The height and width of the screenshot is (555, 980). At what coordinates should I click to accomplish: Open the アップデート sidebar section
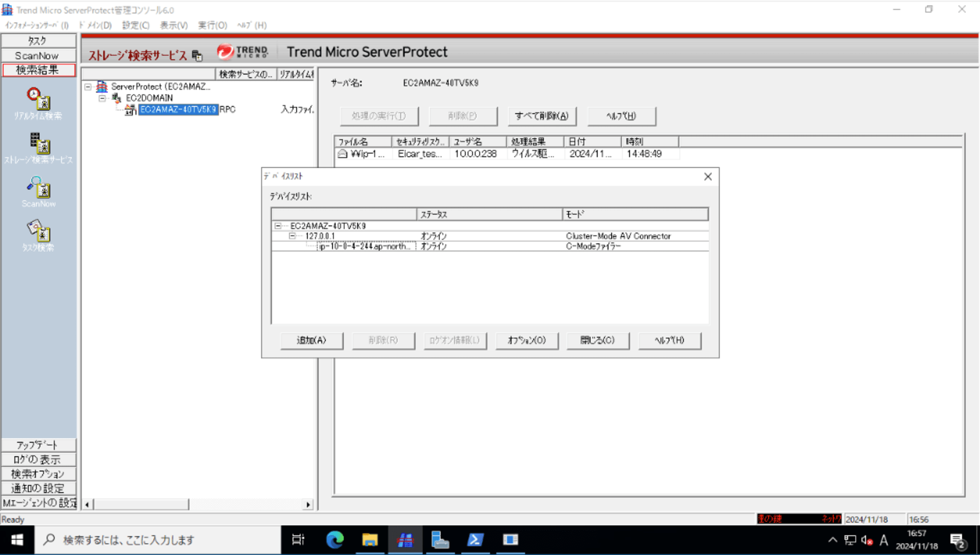[38, 445]
